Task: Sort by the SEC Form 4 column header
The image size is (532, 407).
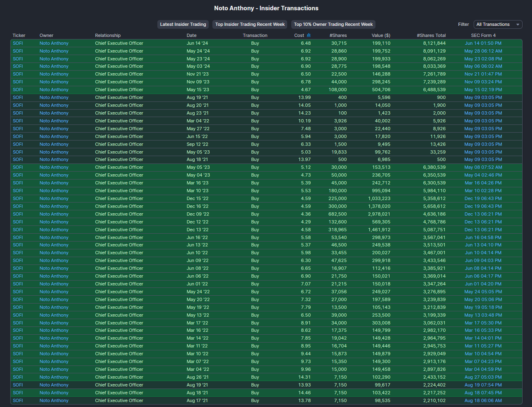Action: click(483, 35)
